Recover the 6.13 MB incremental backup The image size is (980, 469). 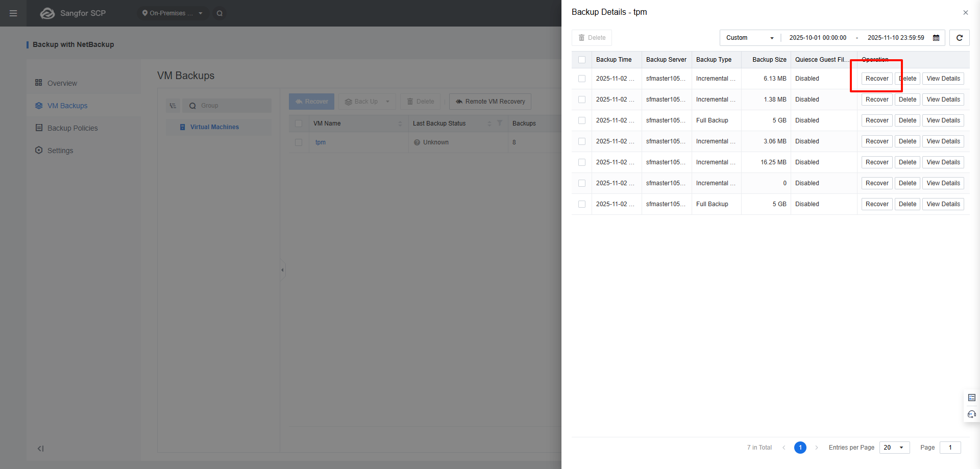(x=877, y=79)
